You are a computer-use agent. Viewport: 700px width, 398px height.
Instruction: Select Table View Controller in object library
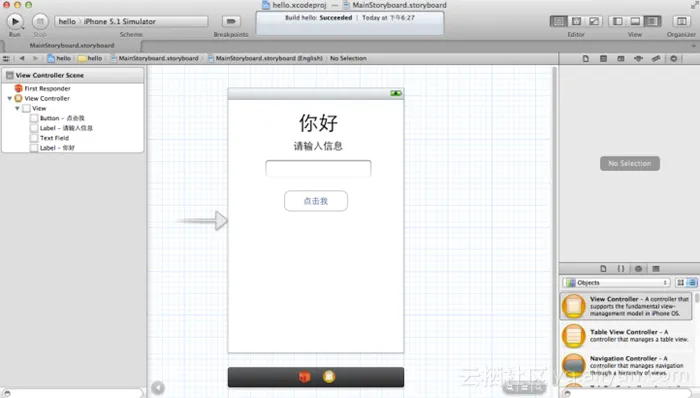point(626,336)
